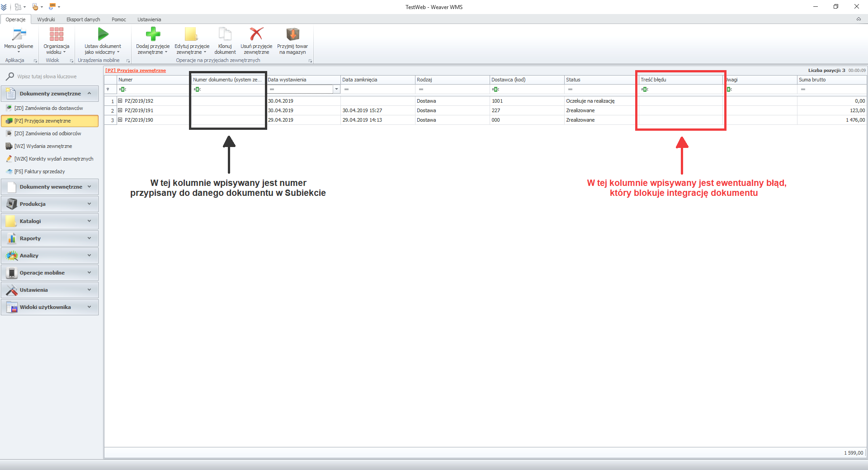Image resolution: width=868 pixels, height=470 pixels.
Task: Sort by the Status column header
Action: pyautogui.click(x=599, y=80)
